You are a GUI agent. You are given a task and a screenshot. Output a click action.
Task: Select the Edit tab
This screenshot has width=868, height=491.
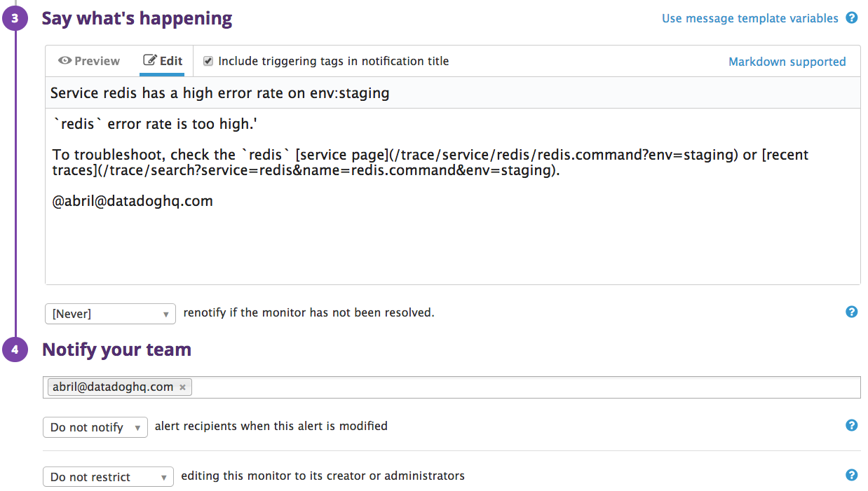pyautogui.click(x=163, y=61)
